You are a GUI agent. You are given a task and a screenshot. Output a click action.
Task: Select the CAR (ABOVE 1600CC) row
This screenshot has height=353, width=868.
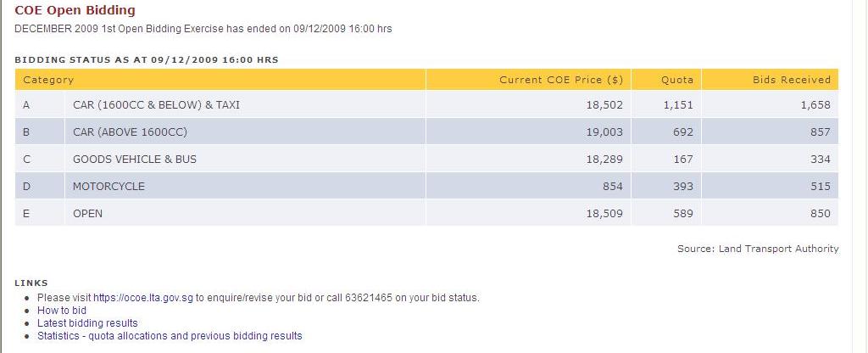[426, 132]
